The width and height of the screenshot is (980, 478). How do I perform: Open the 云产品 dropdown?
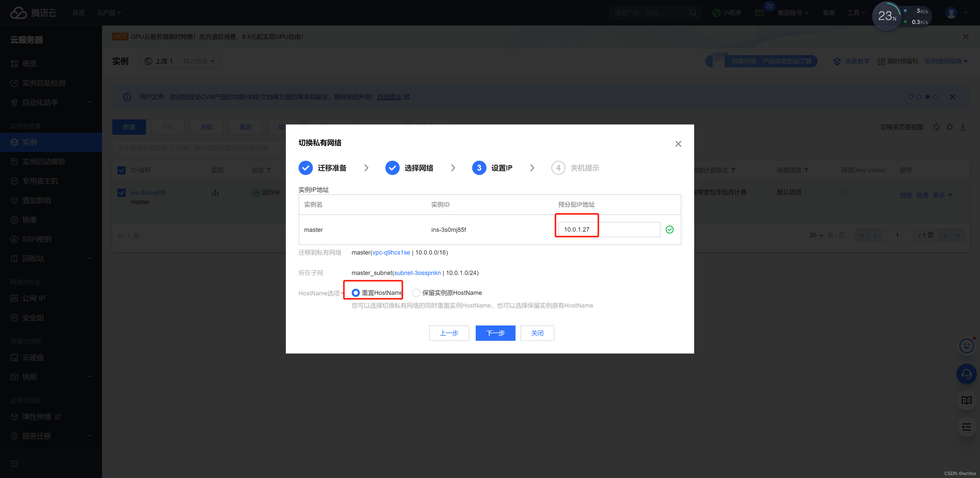pos(109,13)
